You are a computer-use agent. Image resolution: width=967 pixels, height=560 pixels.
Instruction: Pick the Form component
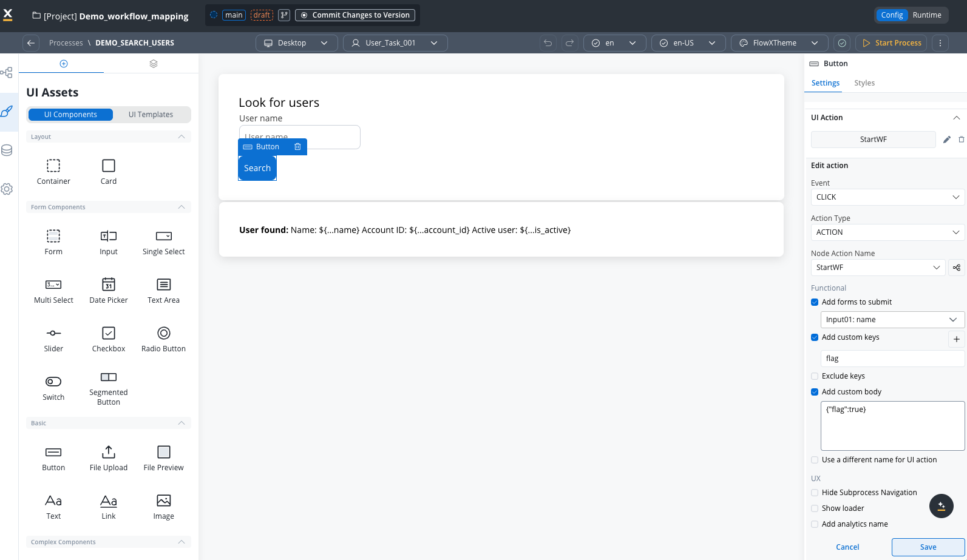tap(53, 242)
